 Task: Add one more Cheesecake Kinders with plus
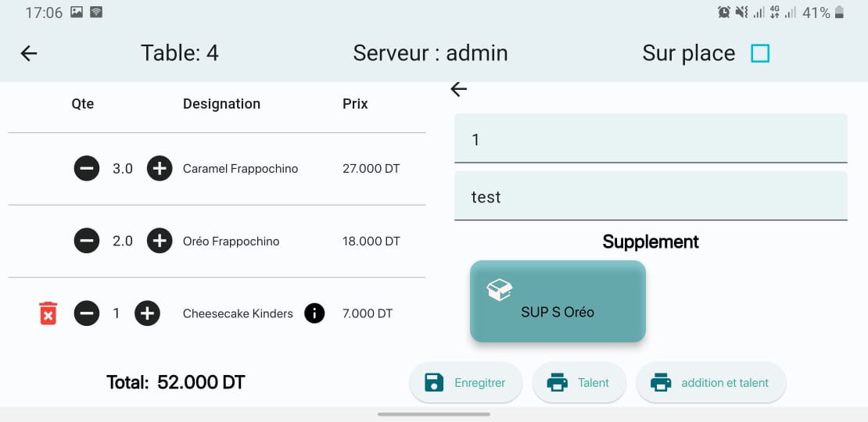(x=147, y=313)
